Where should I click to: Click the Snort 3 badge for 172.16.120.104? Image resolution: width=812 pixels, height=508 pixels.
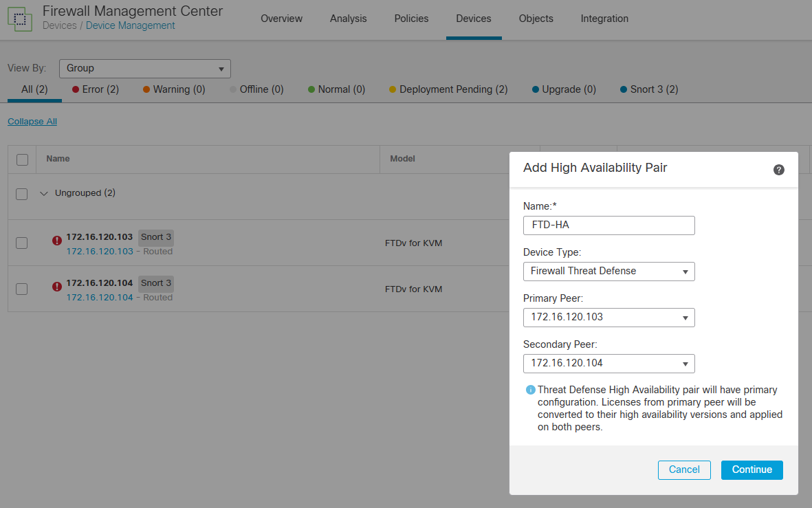tap(156, 283)
